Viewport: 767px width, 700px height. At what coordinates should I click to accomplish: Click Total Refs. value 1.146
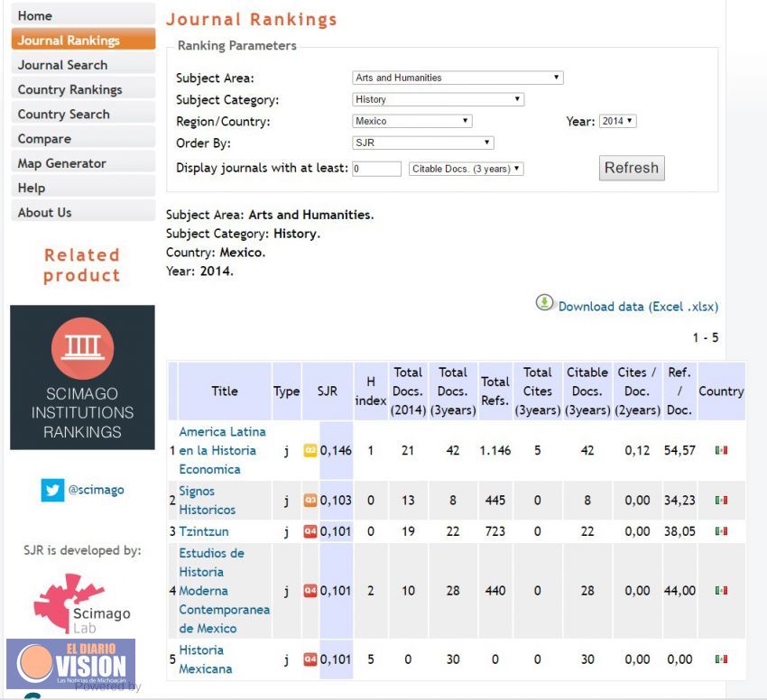[495, 450]
